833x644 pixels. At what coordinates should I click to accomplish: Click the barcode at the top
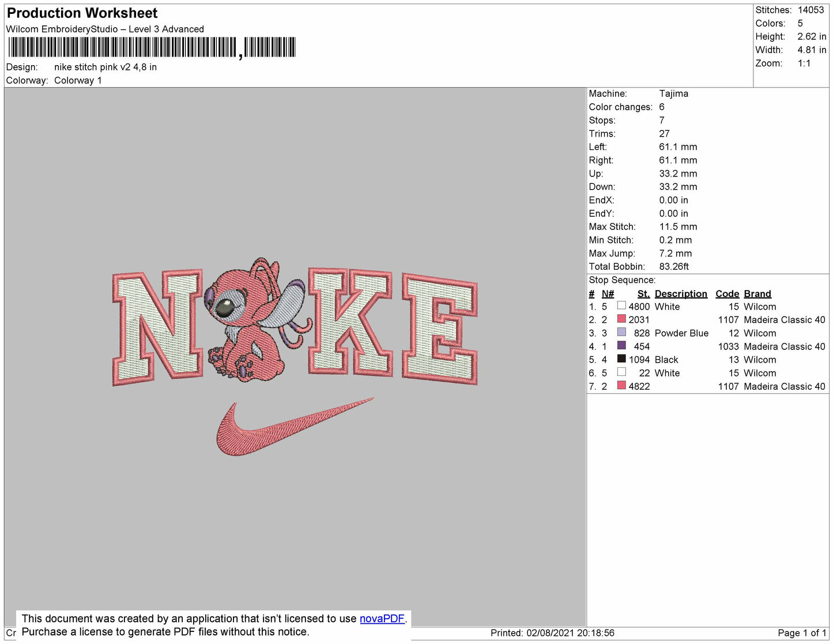[152, 47]
